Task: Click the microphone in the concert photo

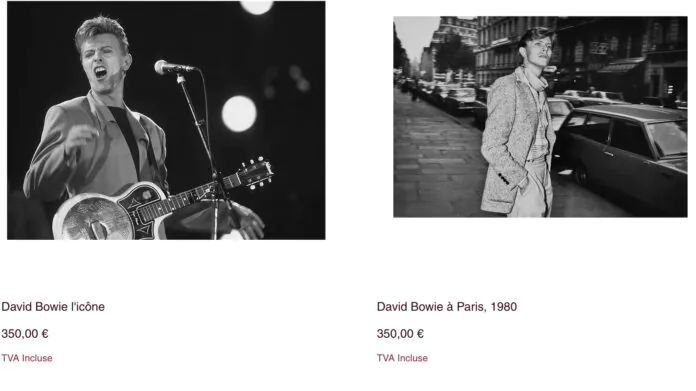Action: click(173, 67)
